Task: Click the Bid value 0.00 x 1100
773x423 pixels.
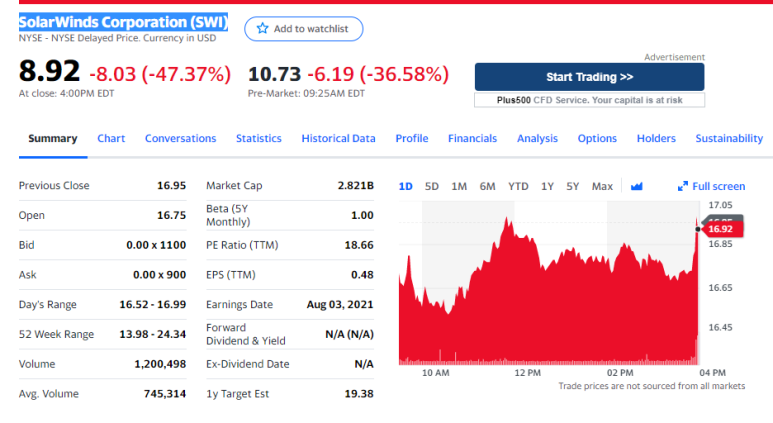Action: (156, 245)
